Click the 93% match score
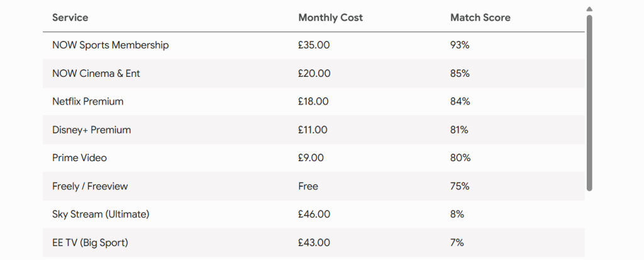Screen dimensions: 644x260 (x=460, y=45)
